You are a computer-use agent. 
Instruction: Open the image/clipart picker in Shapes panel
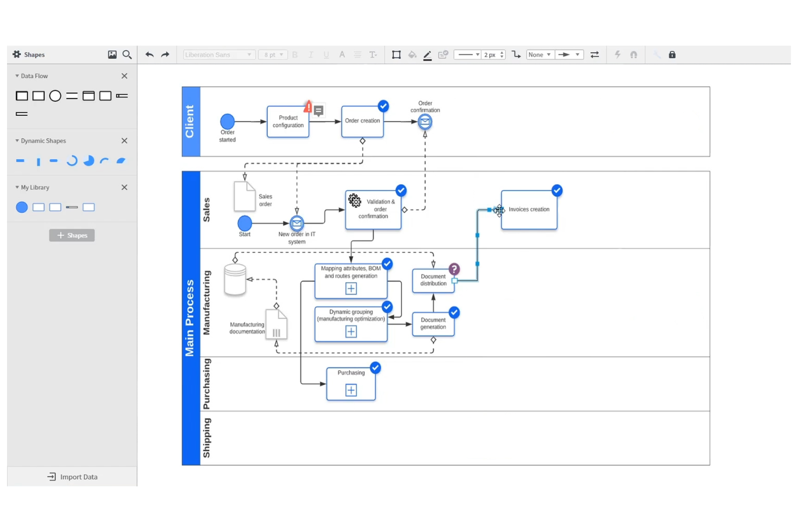pyautogui.click(x=112, y=54)
